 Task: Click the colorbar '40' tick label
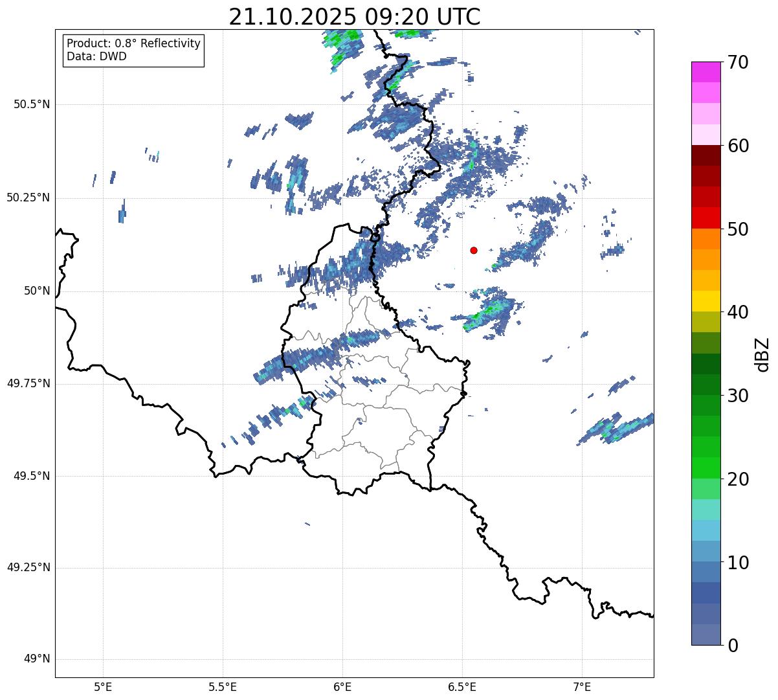738,312
